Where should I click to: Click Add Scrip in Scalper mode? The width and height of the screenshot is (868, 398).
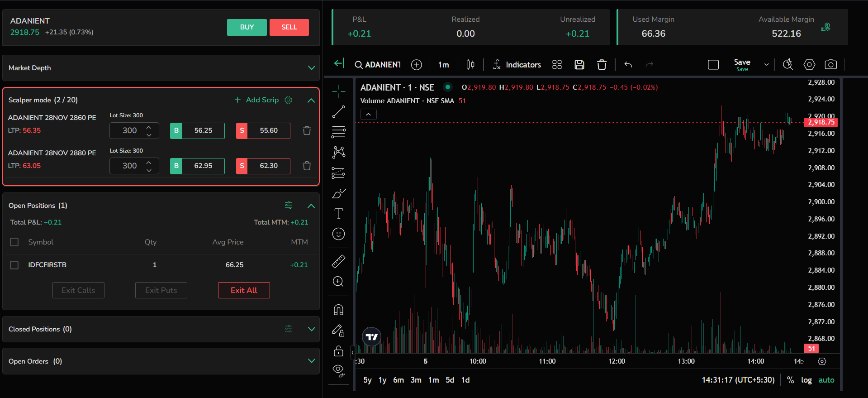(256, 100)
